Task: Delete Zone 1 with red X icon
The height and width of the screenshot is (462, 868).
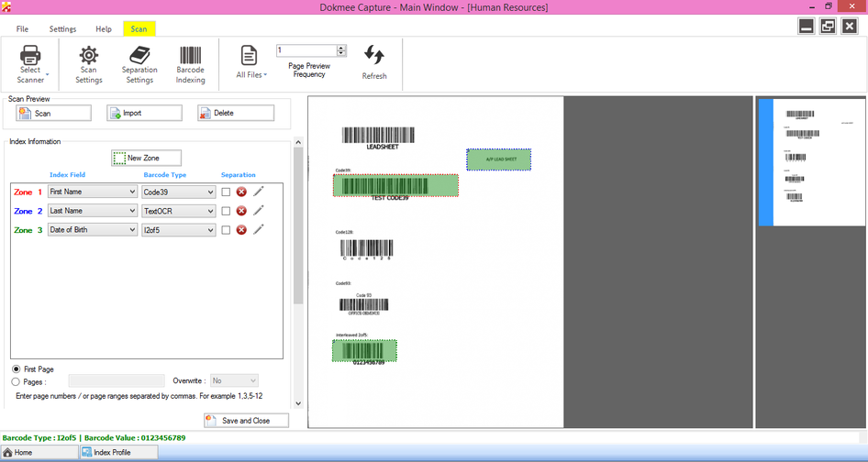Action: (241, 192)
